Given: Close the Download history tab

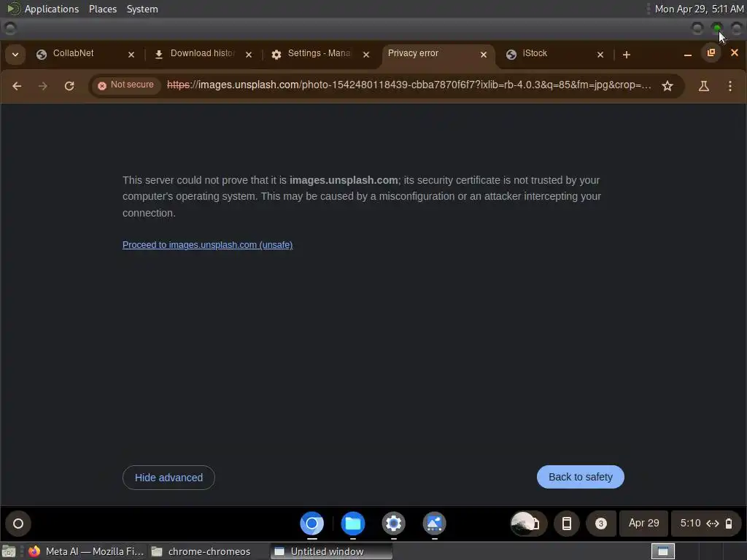Looking at the screenshot, I should 249,55.
